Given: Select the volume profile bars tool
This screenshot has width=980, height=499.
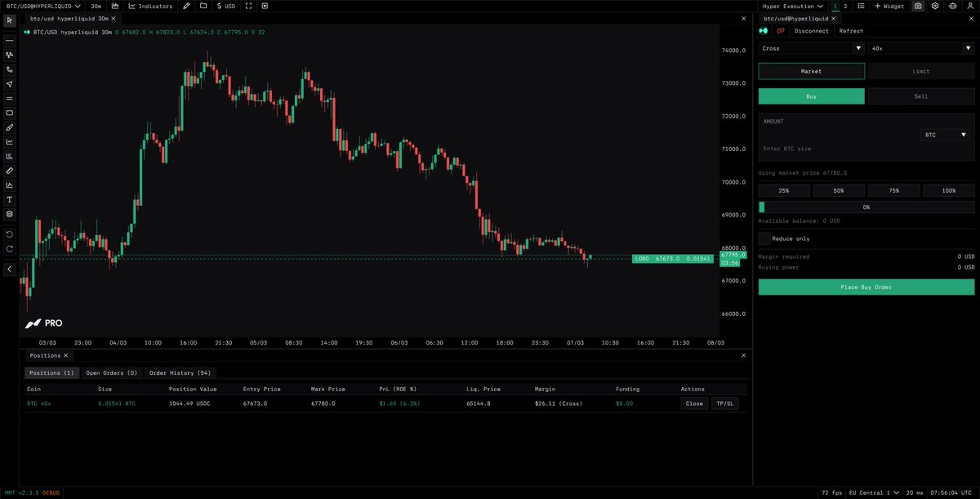Looking at the screenshot, I should tap(9, 156).
